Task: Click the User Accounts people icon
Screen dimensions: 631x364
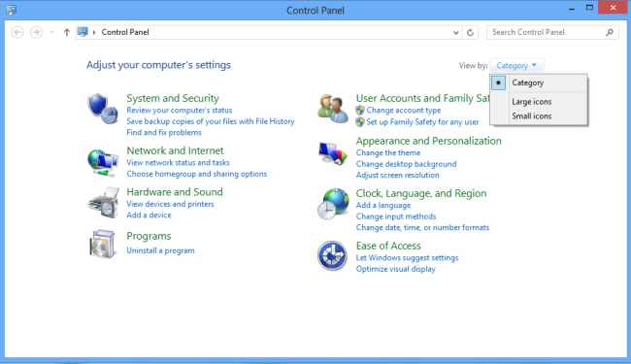Action: [x=333, y=109]
